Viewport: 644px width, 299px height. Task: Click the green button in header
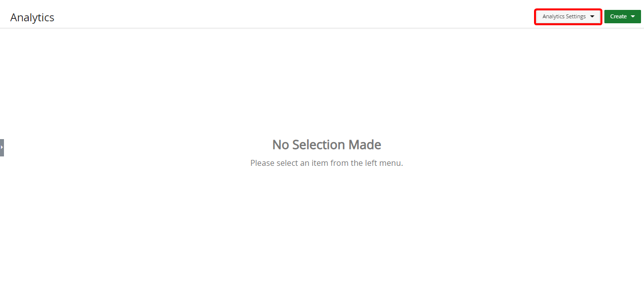point(623,16)
